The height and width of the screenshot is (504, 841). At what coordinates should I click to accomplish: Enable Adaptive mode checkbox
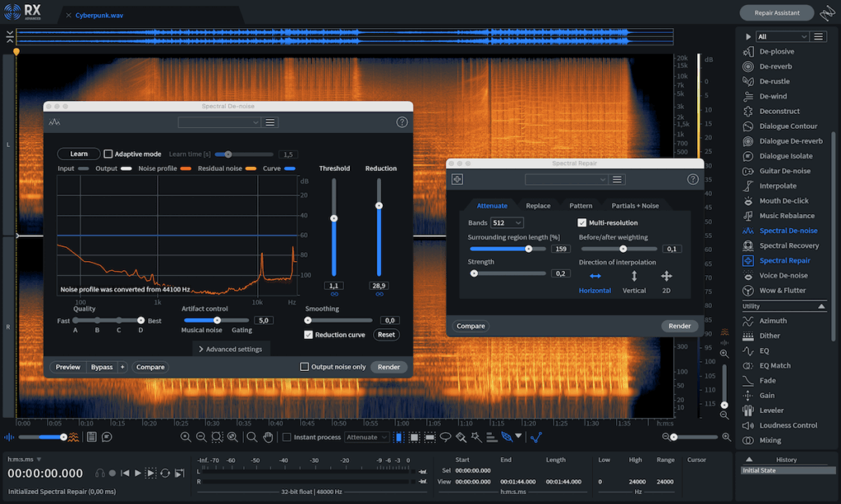108,153
